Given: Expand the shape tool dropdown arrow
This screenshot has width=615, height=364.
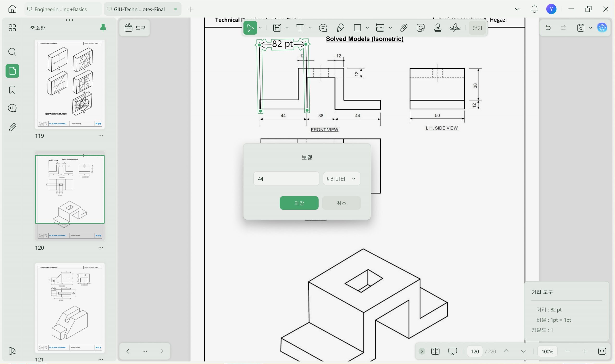Looking at the screenshot, I should click(x=367, y=28).
